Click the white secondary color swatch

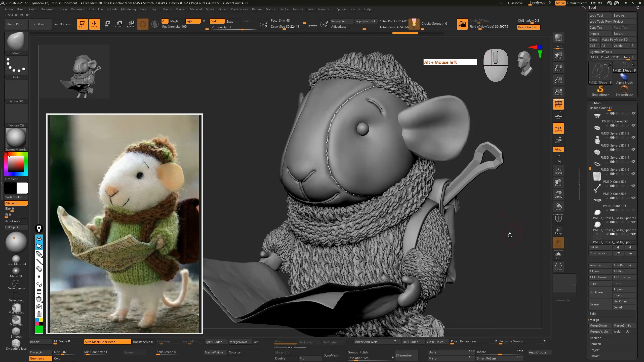pos(22,188)
